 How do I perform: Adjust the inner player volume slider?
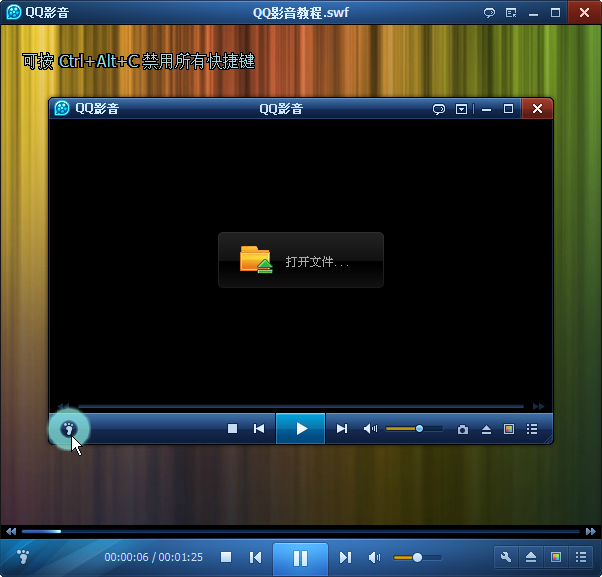point(414,428)
